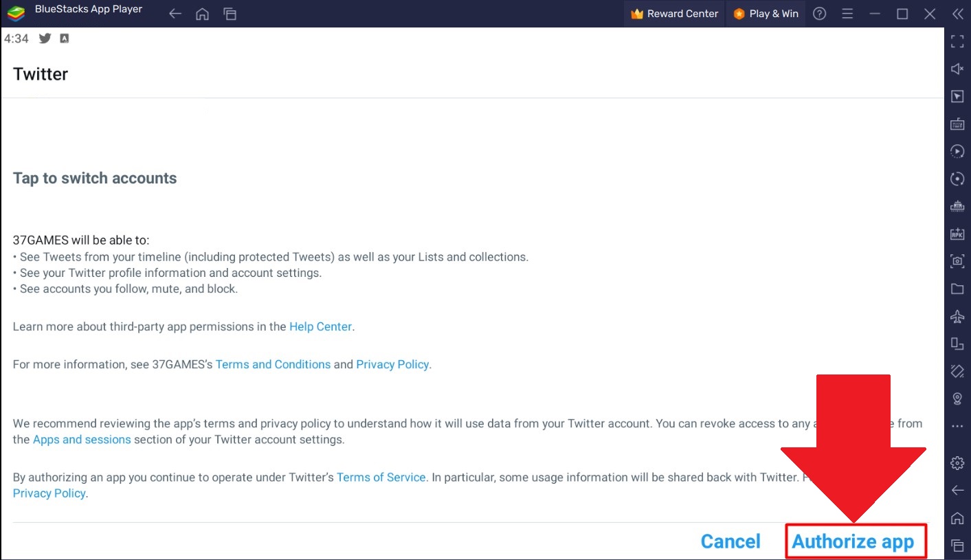971x560 pixels.
Task: Tap to switch accounts
Action: [95, 178]
